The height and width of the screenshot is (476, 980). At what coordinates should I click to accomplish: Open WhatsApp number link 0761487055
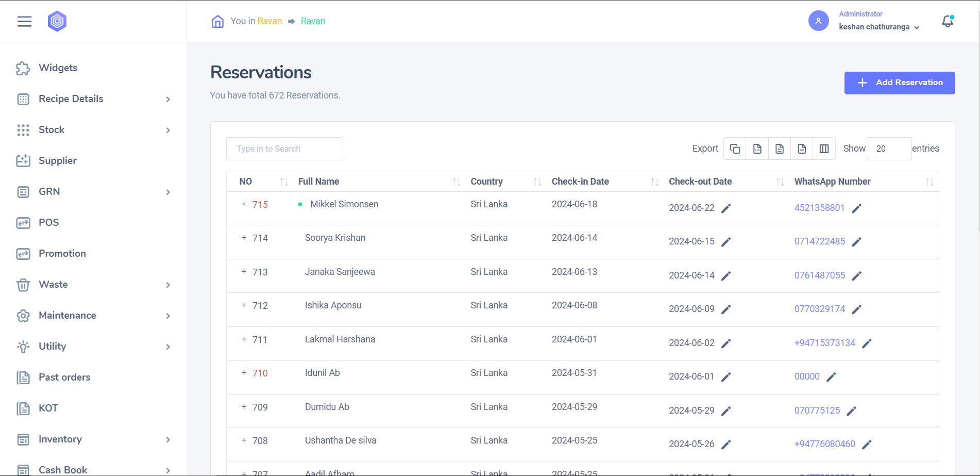pos(819,275)
